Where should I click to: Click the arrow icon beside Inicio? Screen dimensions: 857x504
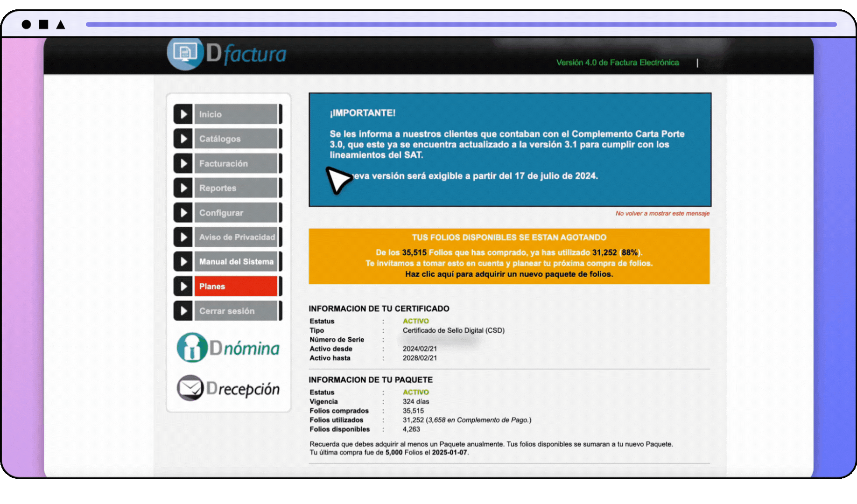pyautogui.click(x=183, y=114)
